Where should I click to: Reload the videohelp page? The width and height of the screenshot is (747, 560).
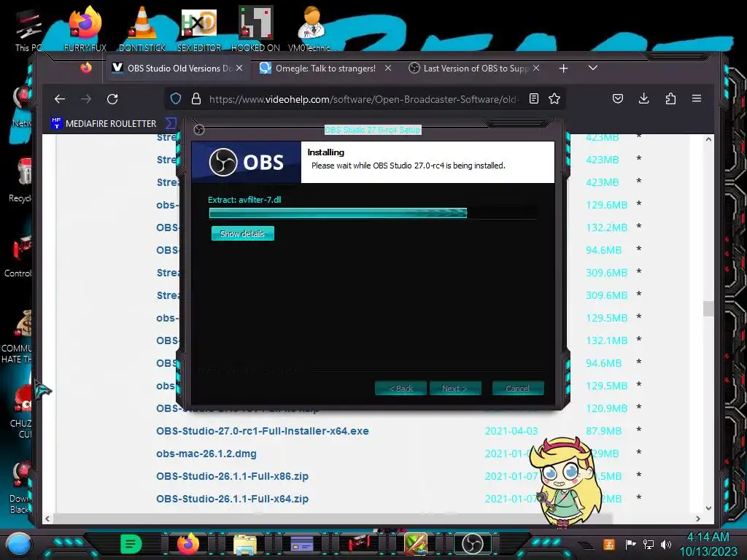(x=112, y=99)
